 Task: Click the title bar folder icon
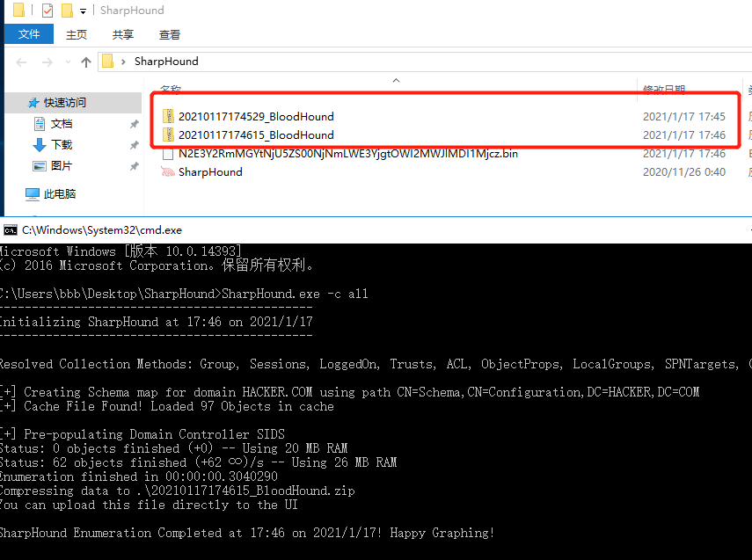pos(18,10)
